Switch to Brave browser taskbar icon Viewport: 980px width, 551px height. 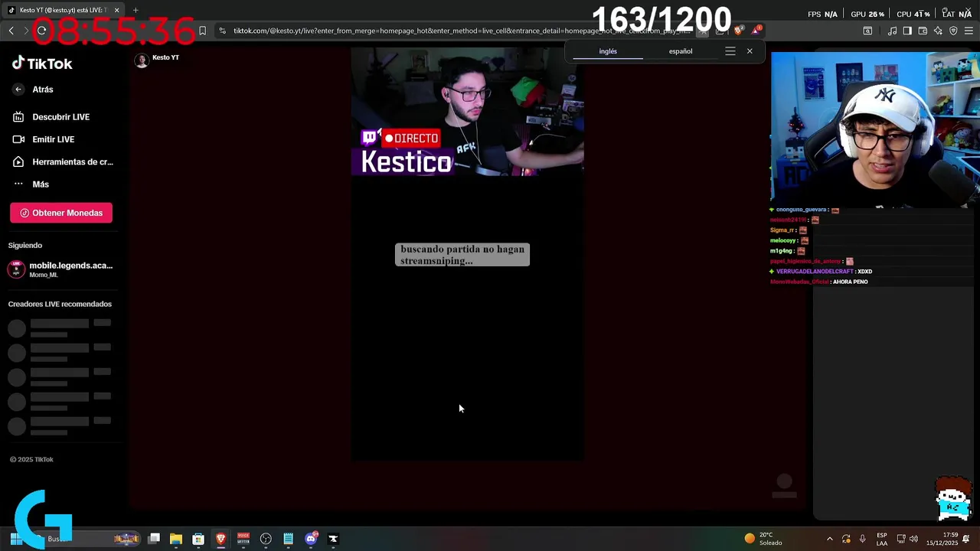(x=220, y=539)
